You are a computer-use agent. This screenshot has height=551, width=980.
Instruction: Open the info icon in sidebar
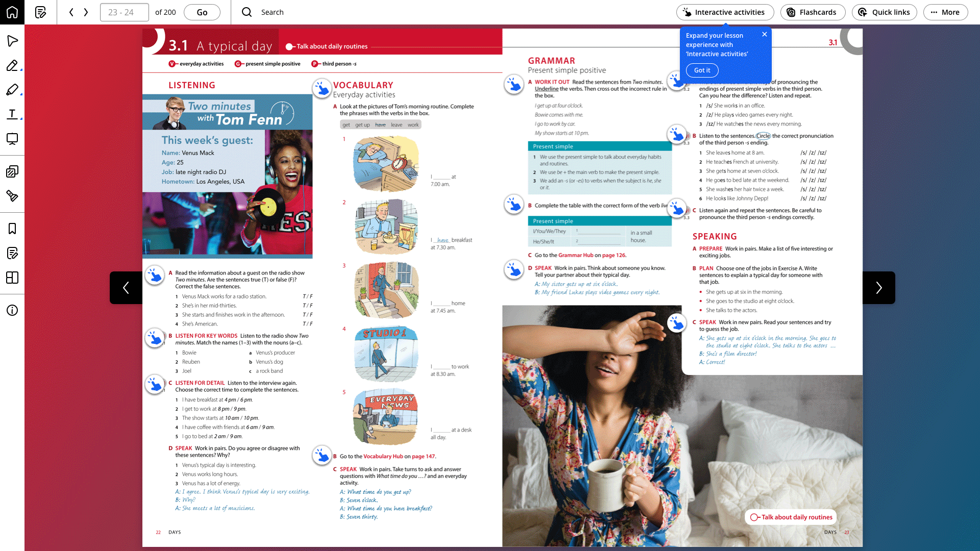12,310
